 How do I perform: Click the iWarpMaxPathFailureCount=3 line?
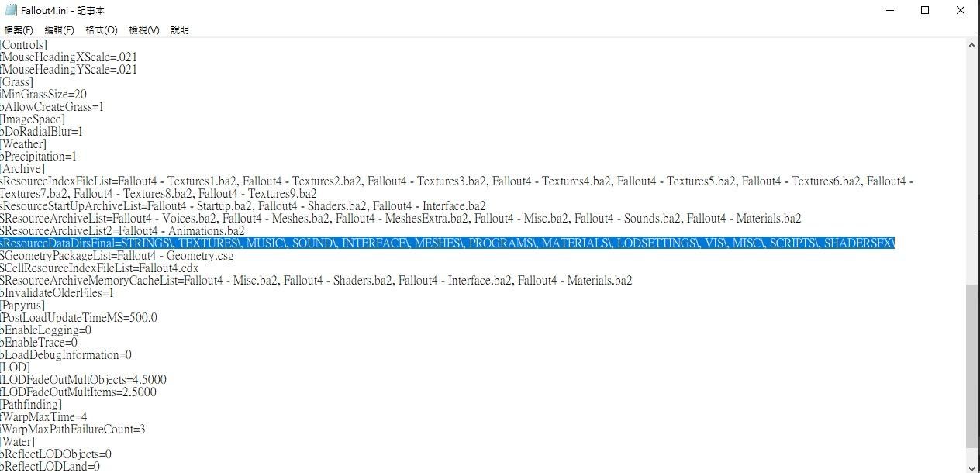73,430
